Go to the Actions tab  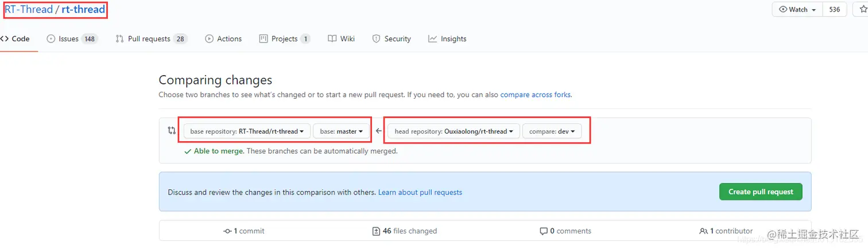(223, 38)
